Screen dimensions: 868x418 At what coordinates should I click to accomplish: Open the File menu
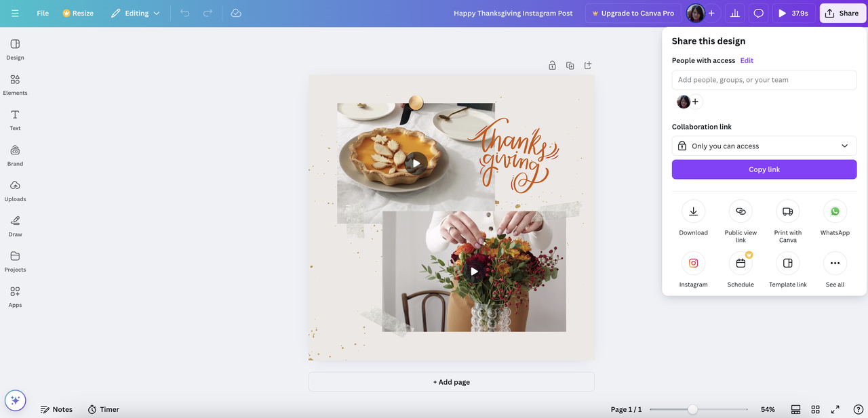[x=43, y=13]
